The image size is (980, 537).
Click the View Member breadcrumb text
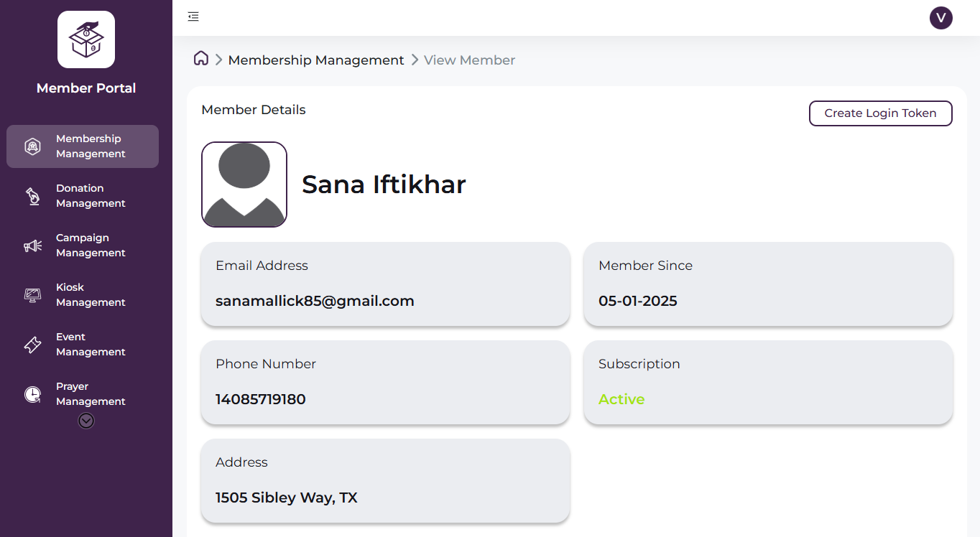point(469,60)
